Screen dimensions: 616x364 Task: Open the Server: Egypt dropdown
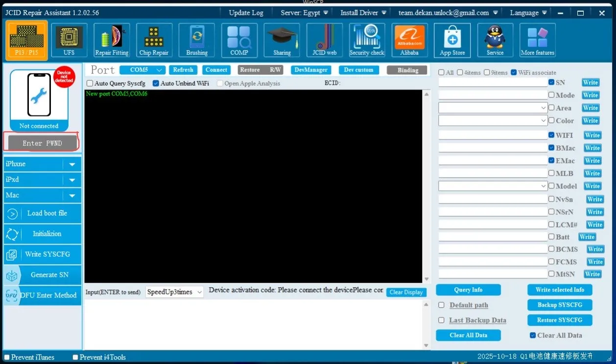(304, 13)
